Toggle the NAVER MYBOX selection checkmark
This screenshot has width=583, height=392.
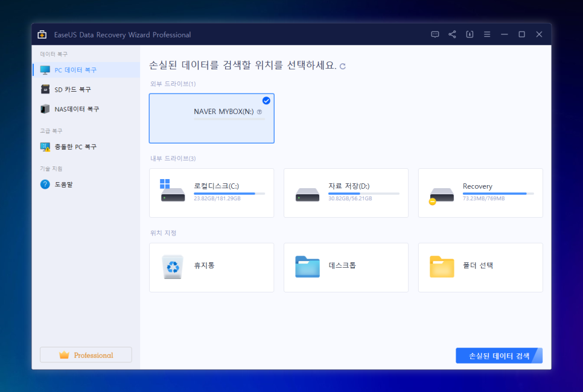click(266, 101)
